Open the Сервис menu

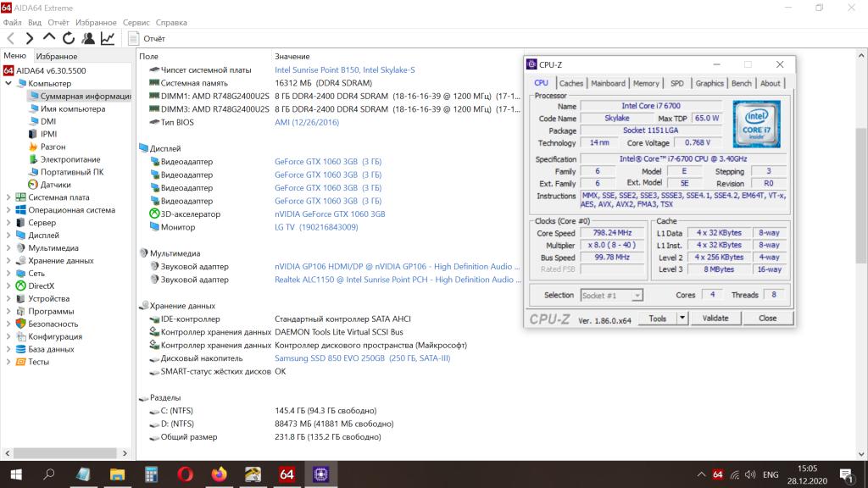tap(136, 23)
